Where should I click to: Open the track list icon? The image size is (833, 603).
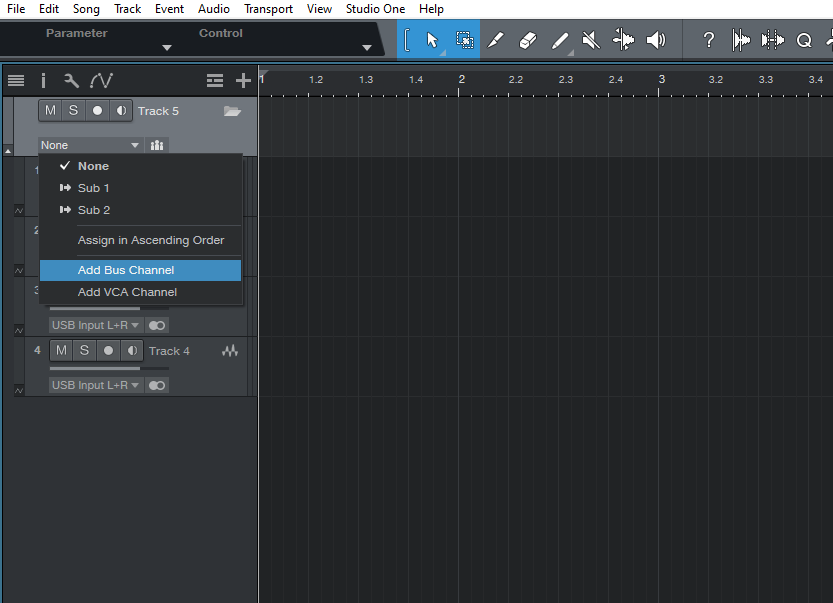pyautogui.click(x=16, y=81)
